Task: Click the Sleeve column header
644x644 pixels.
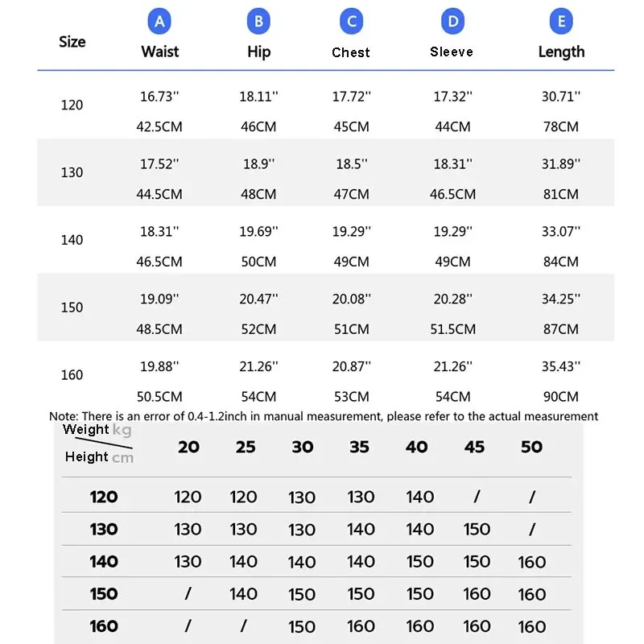Action: click(x=452, y=52)
